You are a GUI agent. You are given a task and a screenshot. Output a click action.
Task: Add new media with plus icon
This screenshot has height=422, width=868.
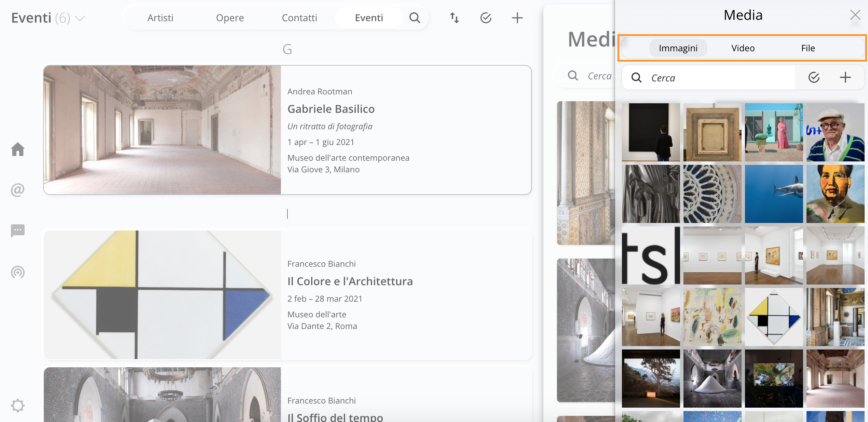click(845, 78)
